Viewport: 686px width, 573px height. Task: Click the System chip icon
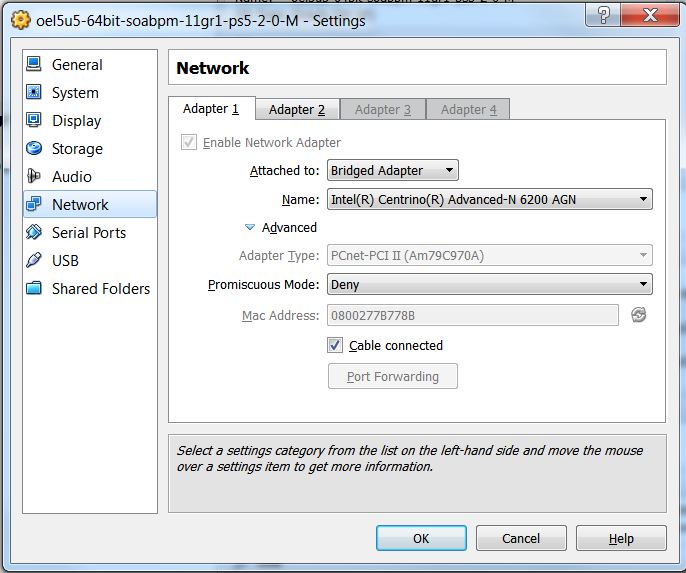[34, 92]
